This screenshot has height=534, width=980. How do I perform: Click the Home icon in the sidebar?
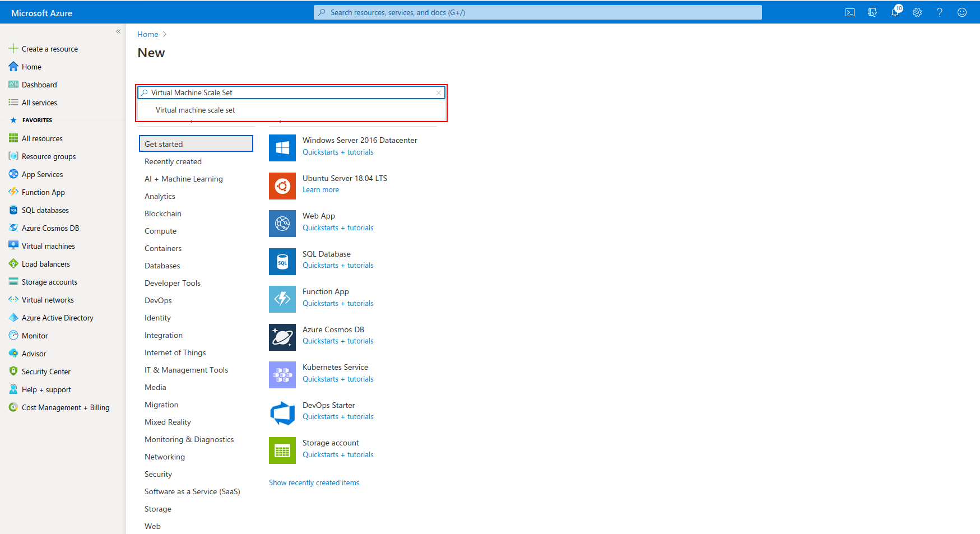[13, 67]
